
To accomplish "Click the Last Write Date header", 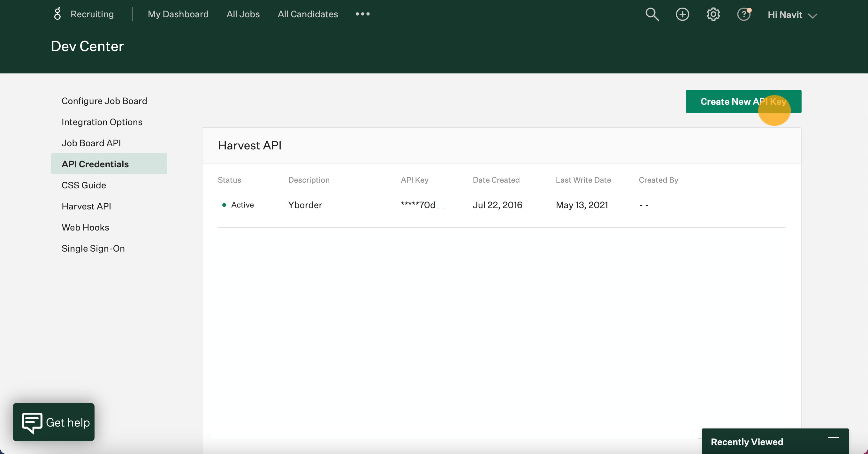I will pyautogui.click(x=583, y=180).
